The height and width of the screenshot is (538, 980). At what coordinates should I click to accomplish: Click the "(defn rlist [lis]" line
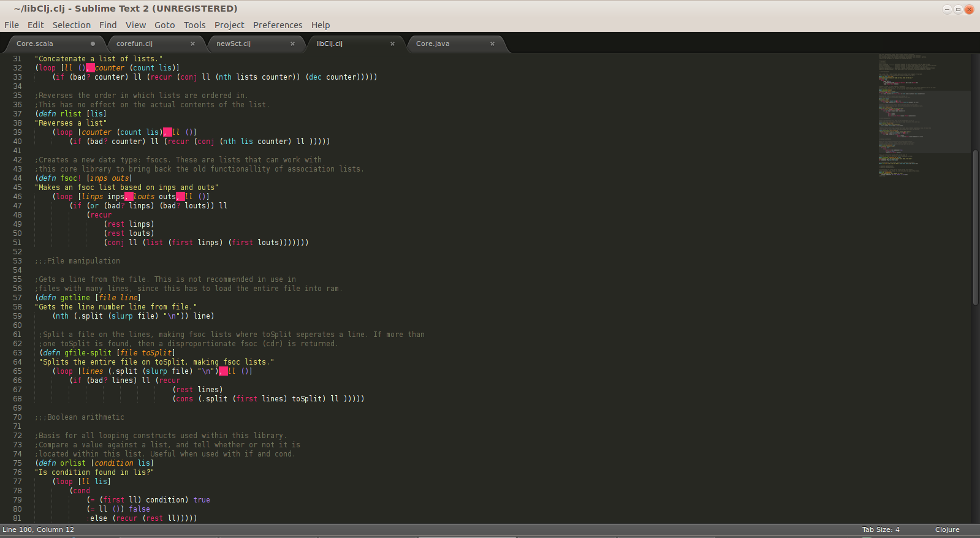[x=70, y=114]
